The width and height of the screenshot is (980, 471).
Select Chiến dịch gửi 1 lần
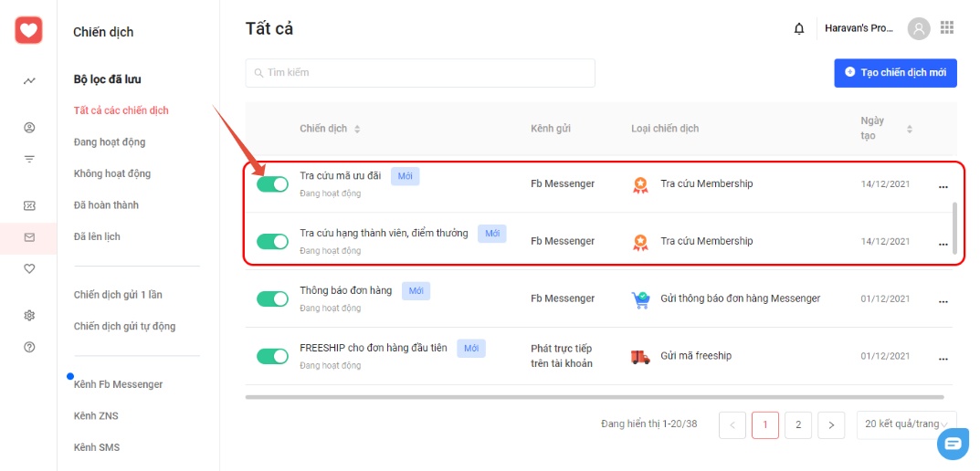coord(118,294)
